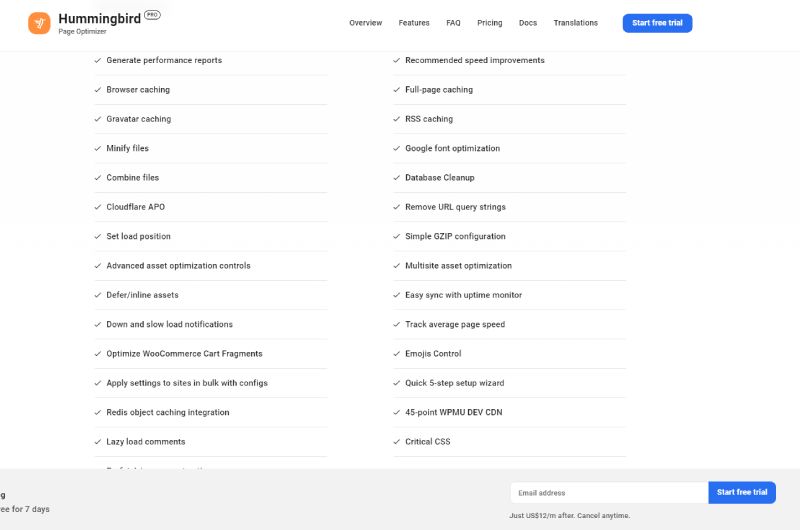Open the Pricing nav item
Viewport: 800px width, 530px height.
pos(490,23)
